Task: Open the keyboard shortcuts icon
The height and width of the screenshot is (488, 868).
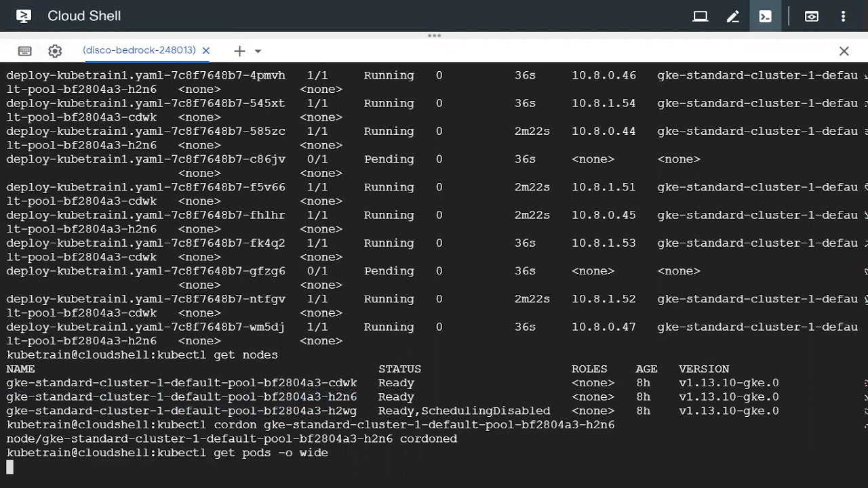Action: pos(25,51)
